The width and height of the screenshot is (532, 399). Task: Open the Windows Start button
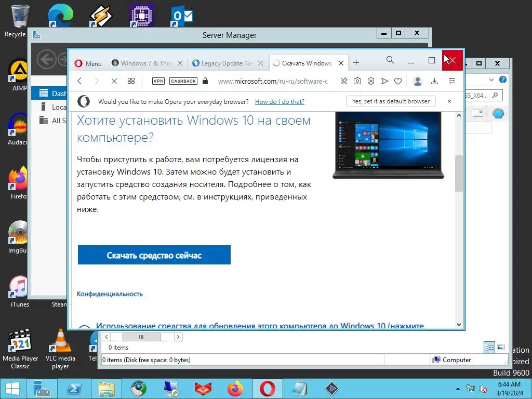(x=12, y=389)
